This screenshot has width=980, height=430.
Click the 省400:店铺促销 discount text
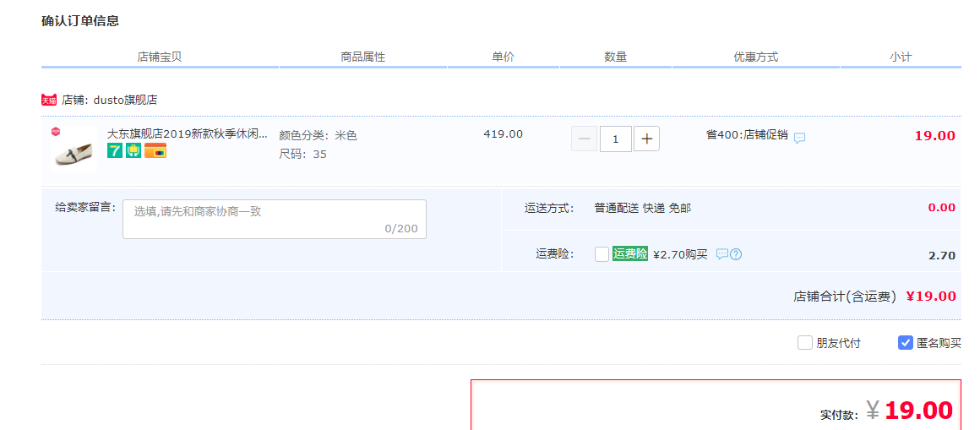point(747,134)
